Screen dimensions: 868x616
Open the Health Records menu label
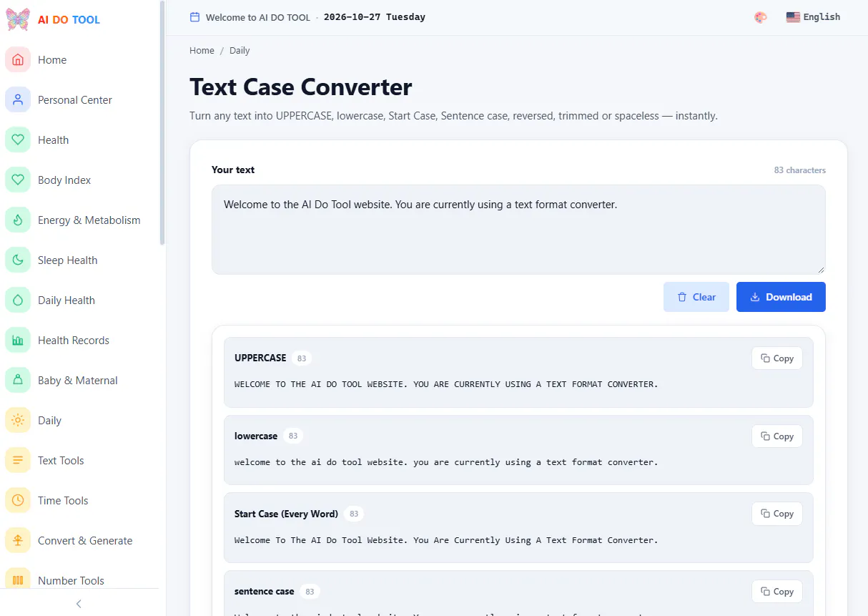tap(74, 341)
